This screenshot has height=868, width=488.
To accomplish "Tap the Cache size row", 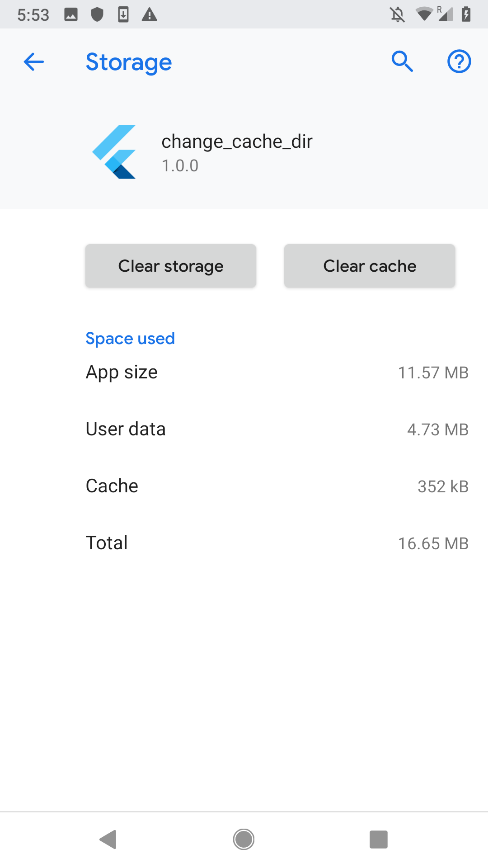I will point(277,486).
